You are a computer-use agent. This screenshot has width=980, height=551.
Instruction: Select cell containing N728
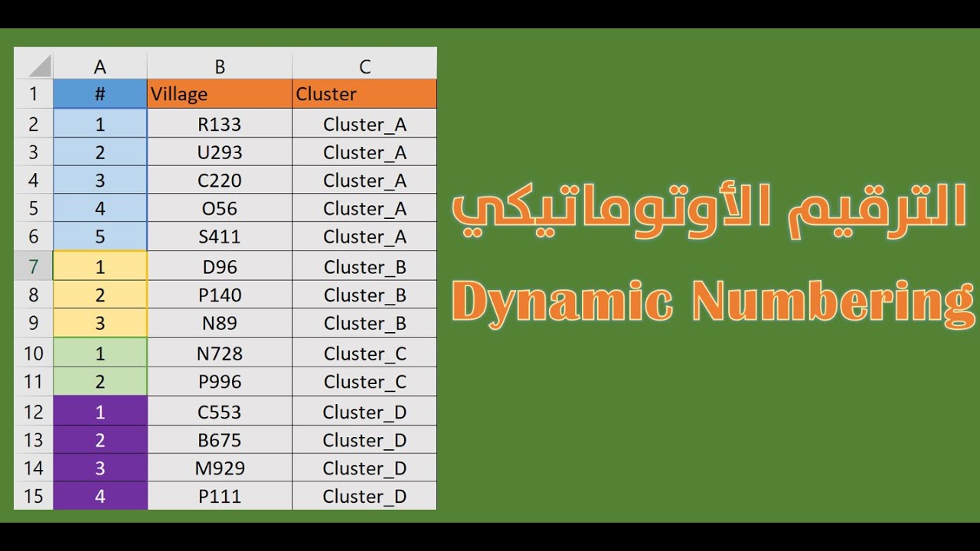(x=220, y=354)
